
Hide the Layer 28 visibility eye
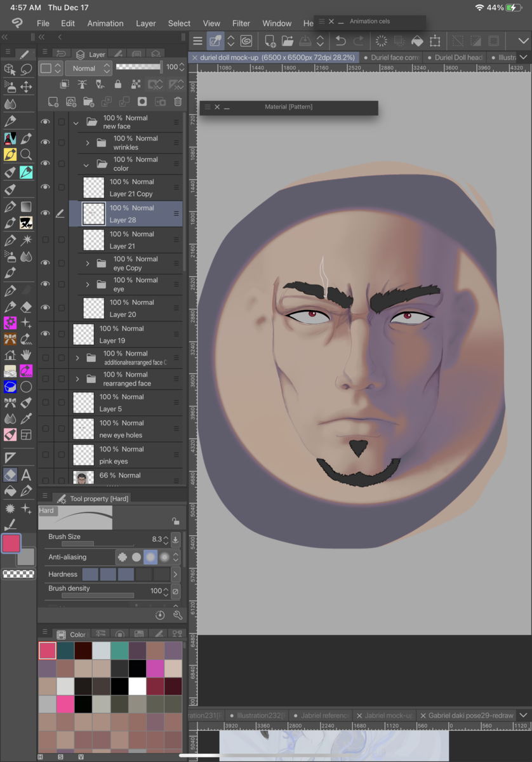pos(45,213)
